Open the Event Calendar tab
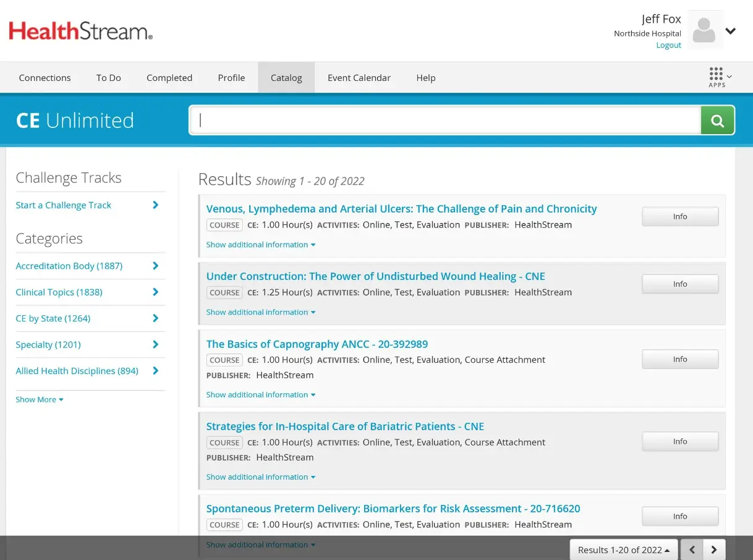Screen dimensions: 753x560 point(359,78)
